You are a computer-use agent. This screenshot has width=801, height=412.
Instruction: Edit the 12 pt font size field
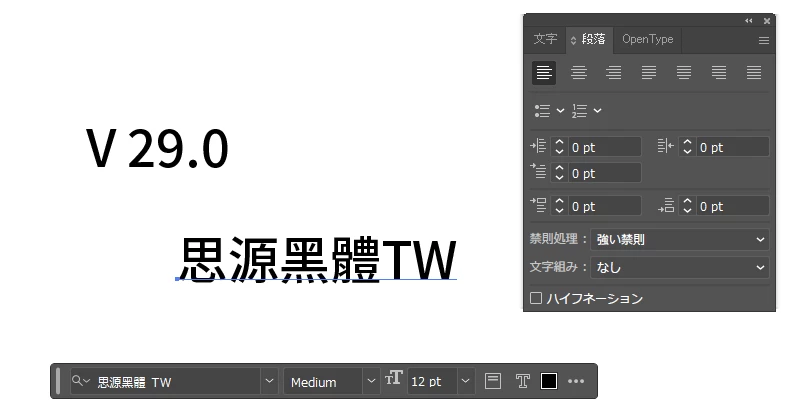pos(432,381)
